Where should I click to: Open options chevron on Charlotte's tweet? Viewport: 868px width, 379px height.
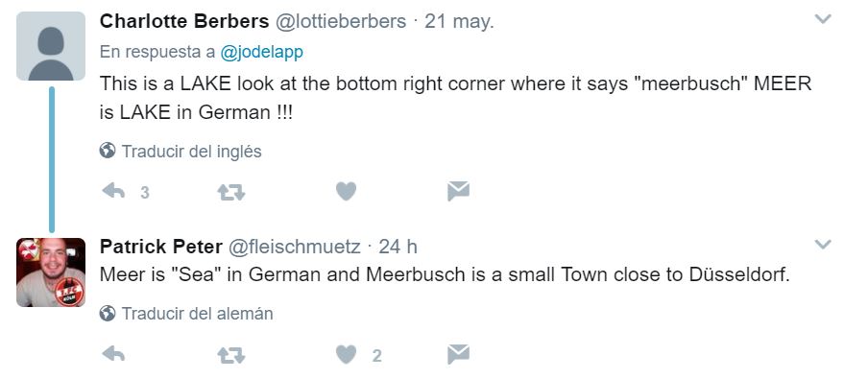pos(823,19)
